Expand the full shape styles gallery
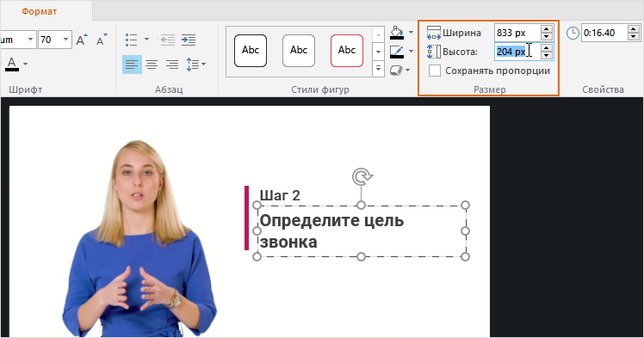644x338 pixels. (x=378, y=68)
